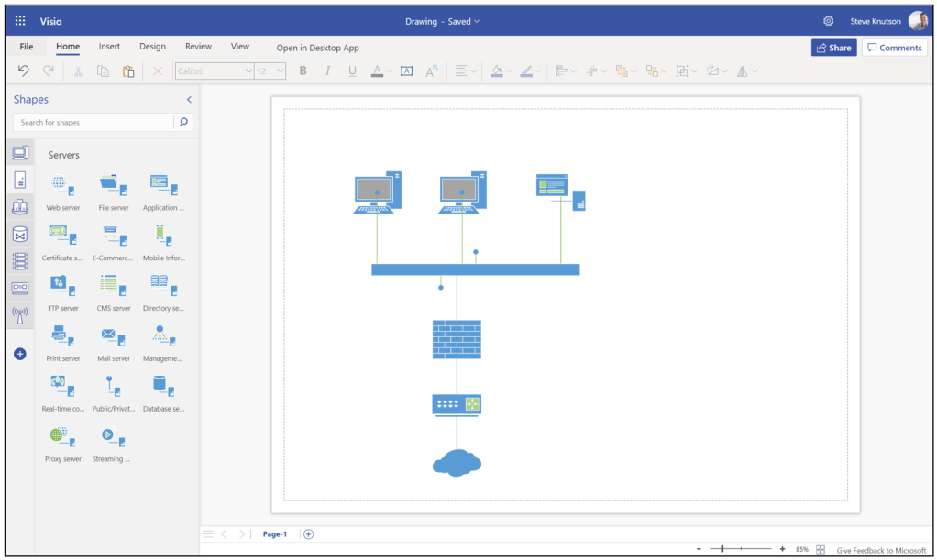Open the Insert tab
The image size is (937, 560).
pyautogui.click(x=109, y=47)
